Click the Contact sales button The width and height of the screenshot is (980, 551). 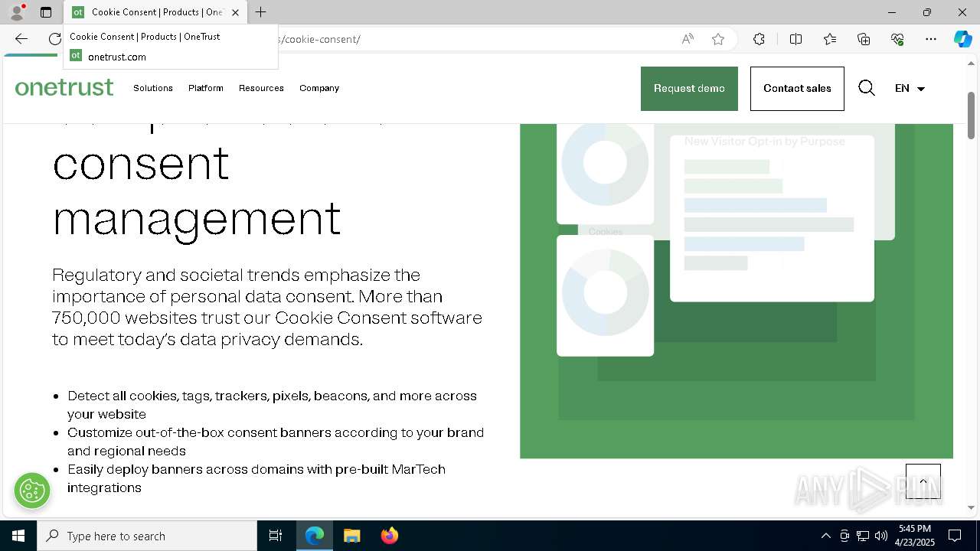tap(797, 89)
